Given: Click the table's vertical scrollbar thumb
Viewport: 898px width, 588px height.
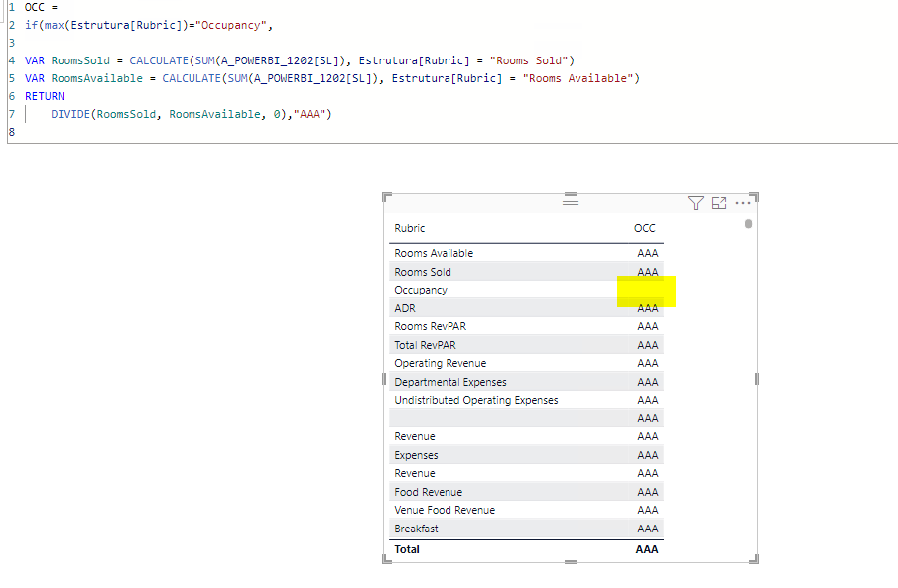Looking at the screenshot, I should tap(748, 224).
